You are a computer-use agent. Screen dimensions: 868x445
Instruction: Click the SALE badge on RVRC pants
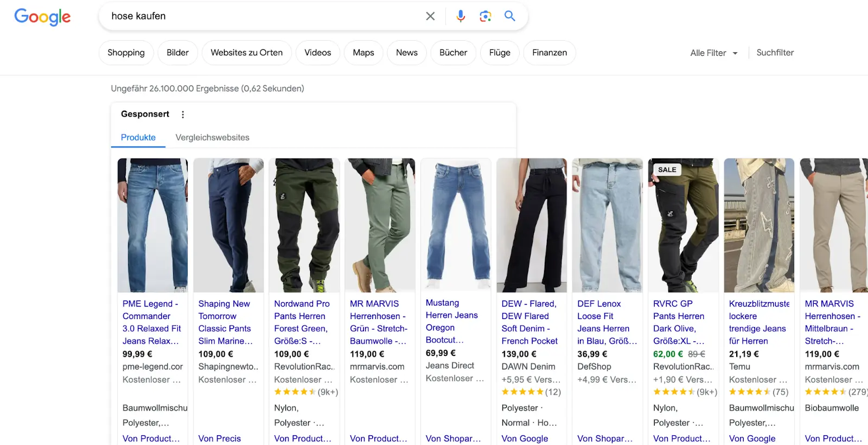click(x=667, y=170)
